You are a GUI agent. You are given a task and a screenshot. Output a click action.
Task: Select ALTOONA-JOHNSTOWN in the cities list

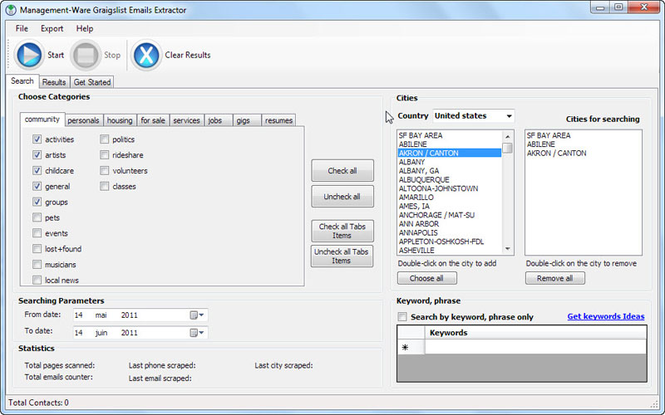click(449, 189)
